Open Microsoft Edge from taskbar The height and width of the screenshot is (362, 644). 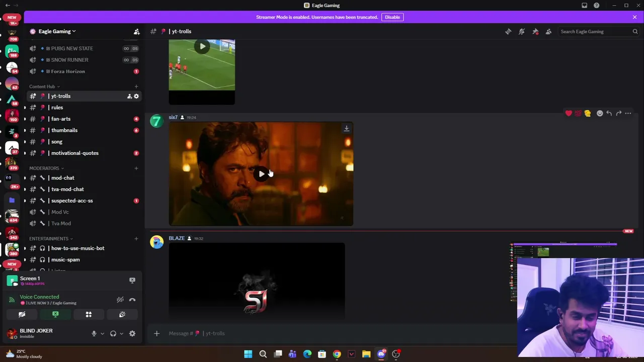(x=307, y=354)
